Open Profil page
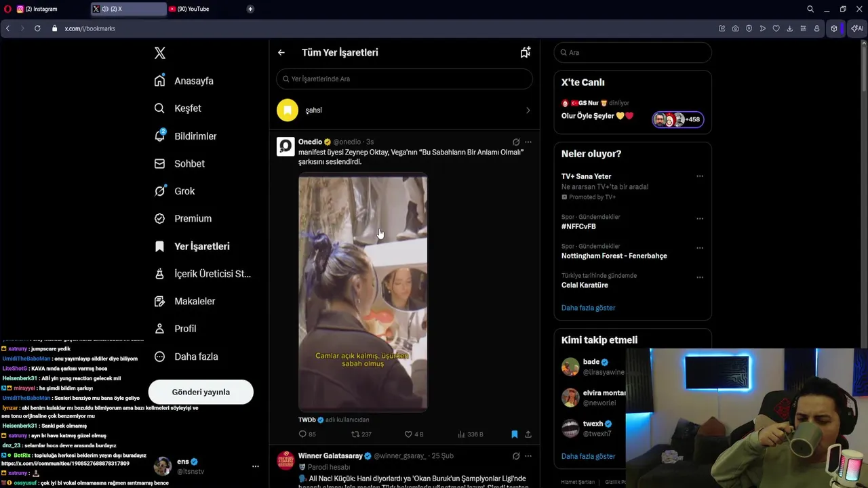 tap(175, 329)
